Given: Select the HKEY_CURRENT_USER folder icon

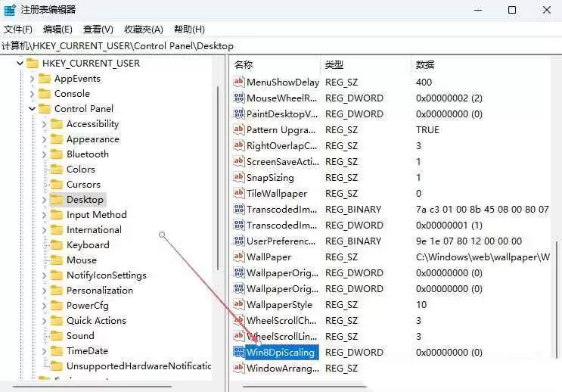Looking at the screenshot, I should tap(33, 64).
